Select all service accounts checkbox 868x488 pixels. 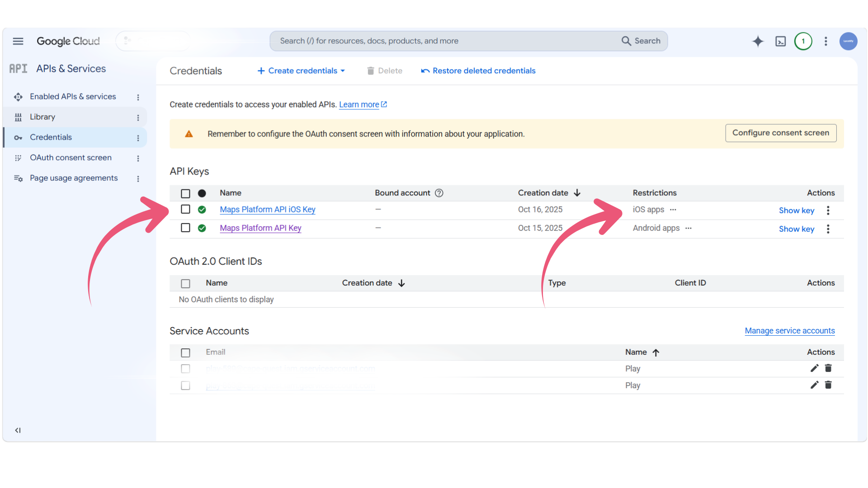185,353
